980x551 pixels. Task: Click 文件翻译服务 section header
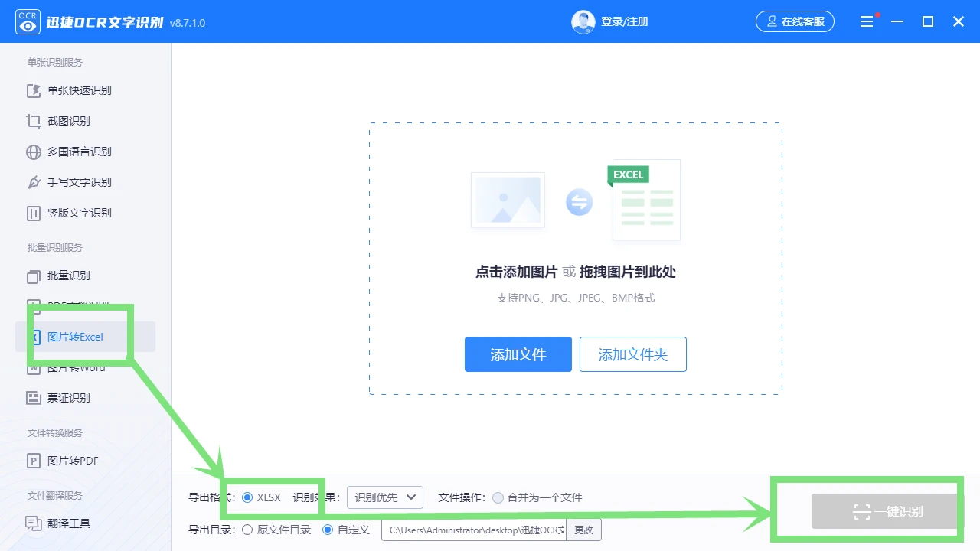55,496
